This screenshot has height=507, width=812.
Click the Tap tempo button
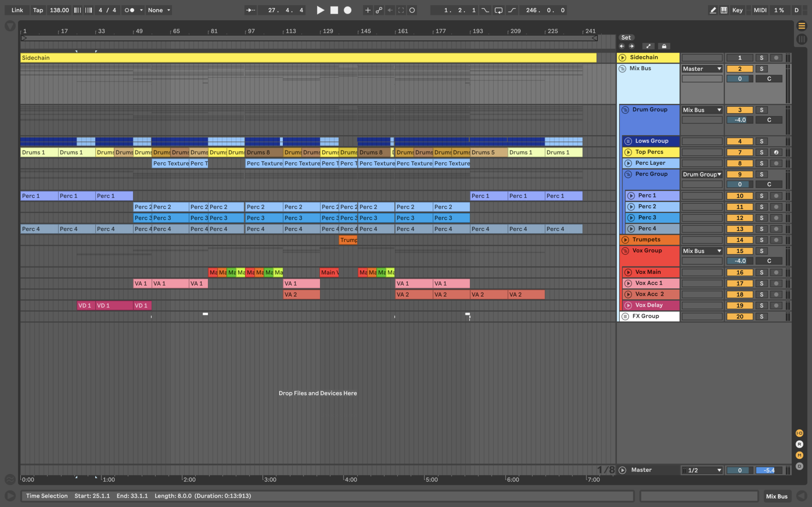(x=38, y=10)
